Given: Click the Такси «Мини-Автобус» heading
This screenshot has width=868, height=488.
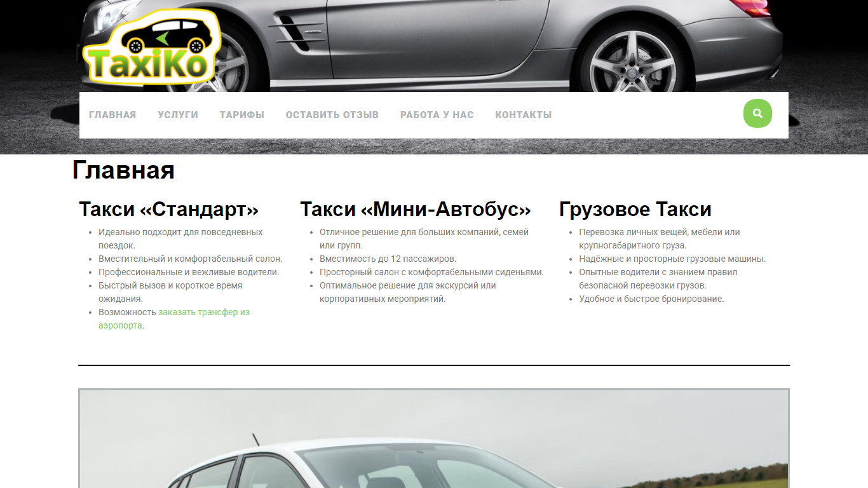Looking at the screenshot, I should [x=416, y=209].
